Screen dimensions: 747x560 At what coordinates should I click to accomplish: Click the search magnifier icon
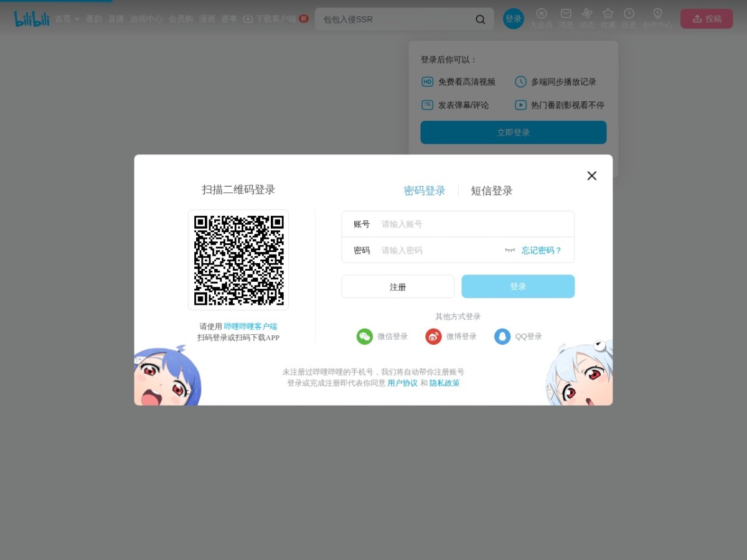point(481,19)
